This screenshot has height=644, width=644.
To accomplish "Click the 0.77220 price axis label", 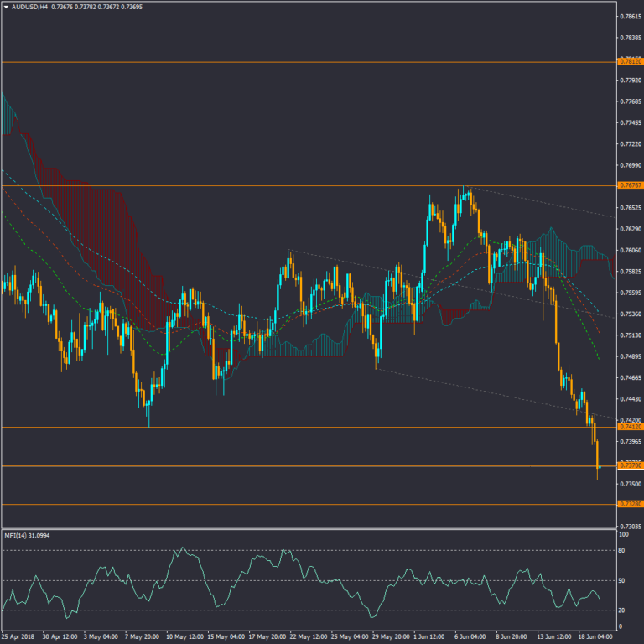I will point(631,144).
